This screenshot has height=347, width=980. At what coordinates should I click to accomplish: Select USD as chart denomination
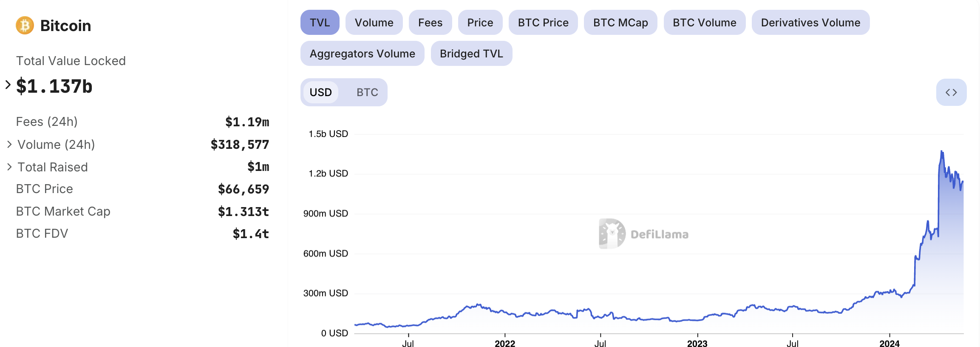point(321,92)
